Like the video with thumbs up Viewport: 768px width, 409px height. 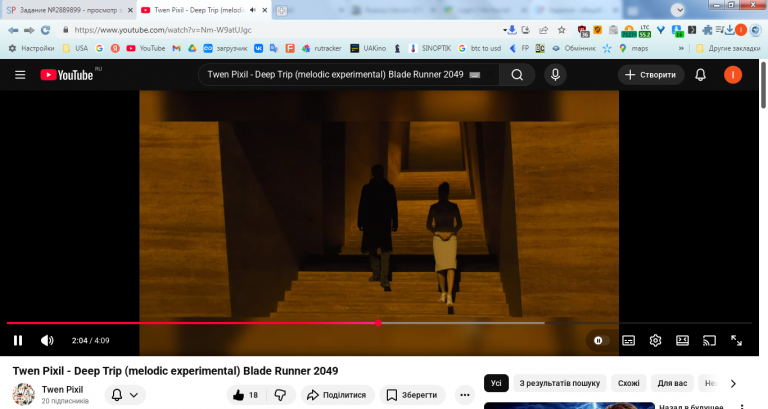pyautogui.click(x=246, y=395)
